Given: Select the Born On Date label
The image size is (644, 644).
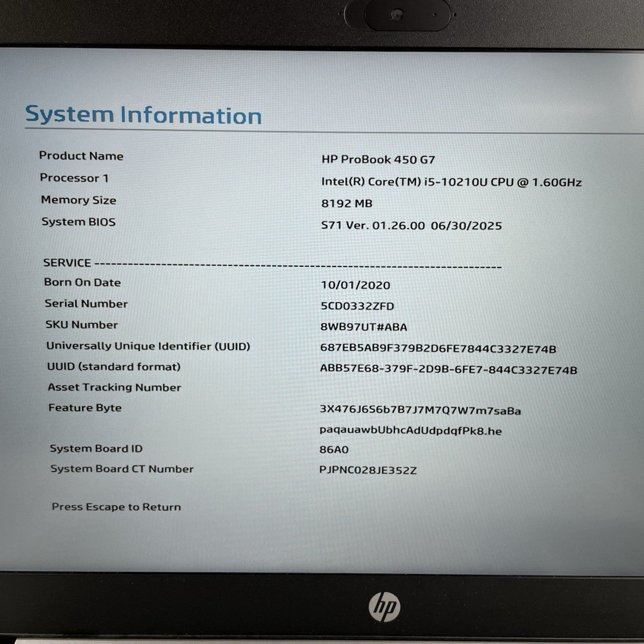Looking at the screenshot, I should [x=82, y=283].
